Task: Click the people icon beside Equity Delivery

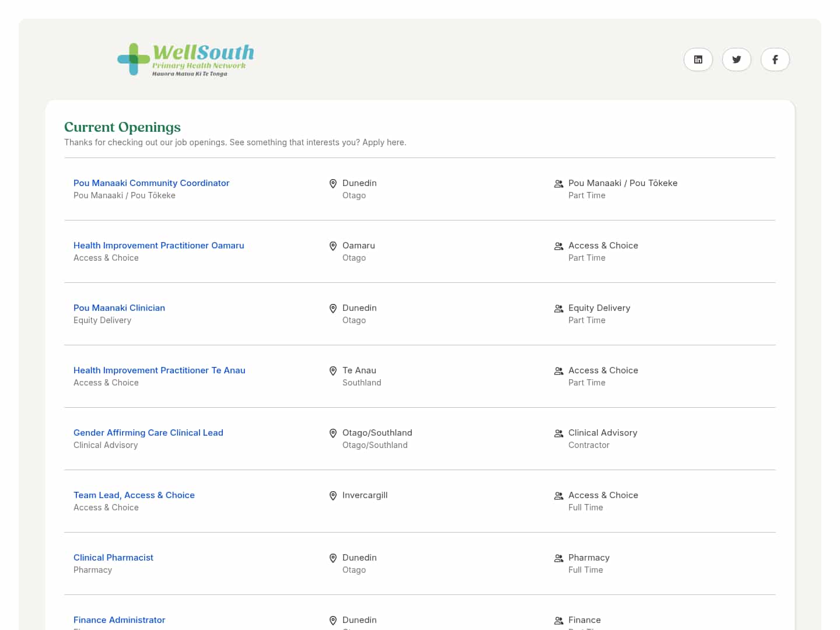Action: [x=558, y=309]
